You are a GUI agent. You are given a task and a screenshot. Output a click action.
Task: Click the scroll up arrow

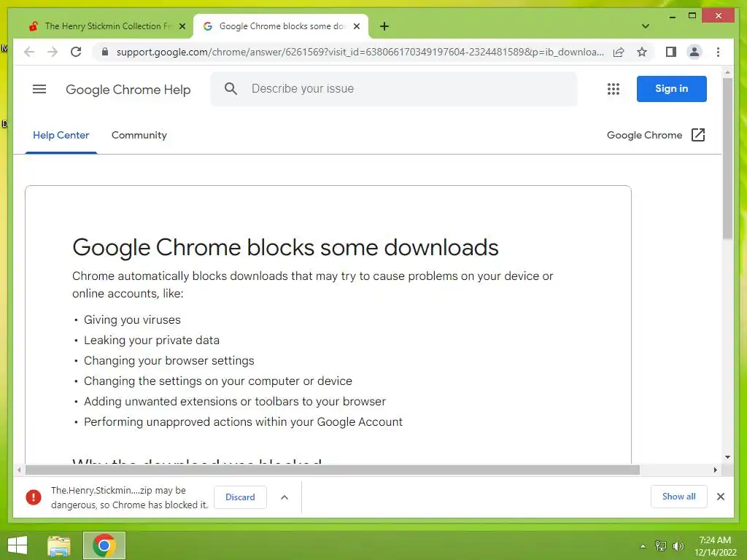[727, 72]
